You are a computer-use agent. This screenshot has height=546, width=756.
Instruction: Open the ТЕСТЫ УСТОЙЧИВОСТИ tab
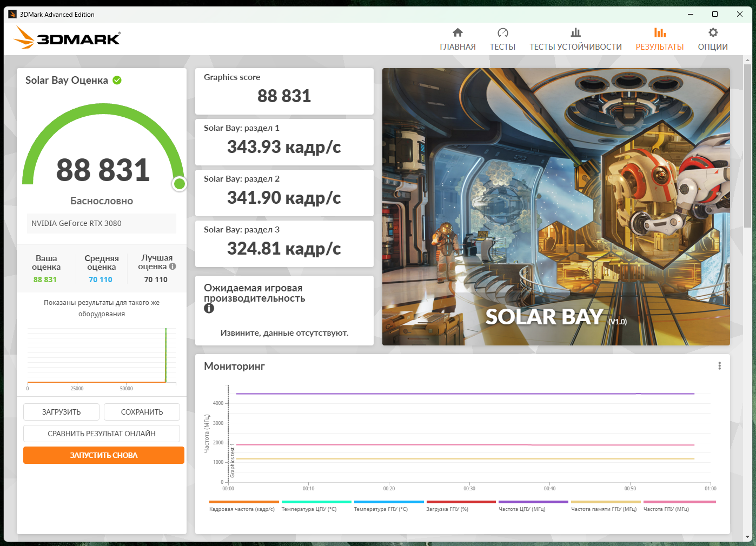point(575,39)
